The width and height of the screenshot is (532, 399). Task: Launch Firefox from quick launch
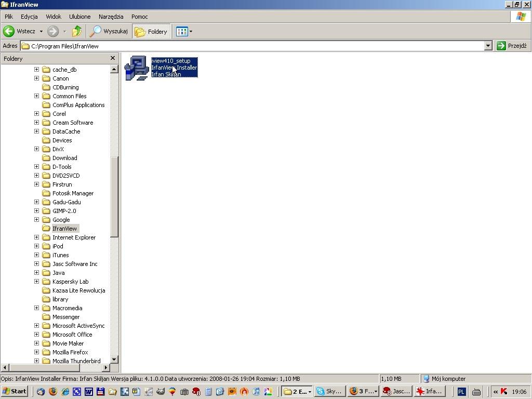click(x=53, y=392)
